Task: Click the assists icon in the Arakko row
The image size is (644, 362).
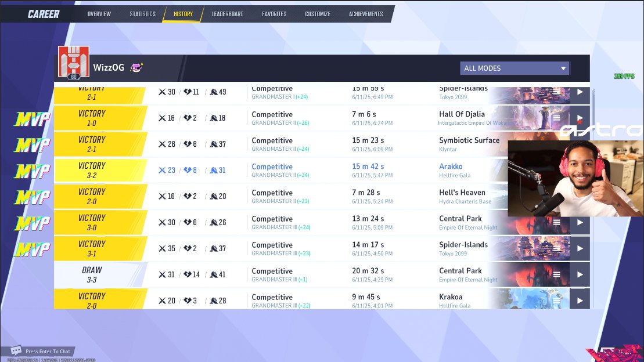Action: point(214,171)
